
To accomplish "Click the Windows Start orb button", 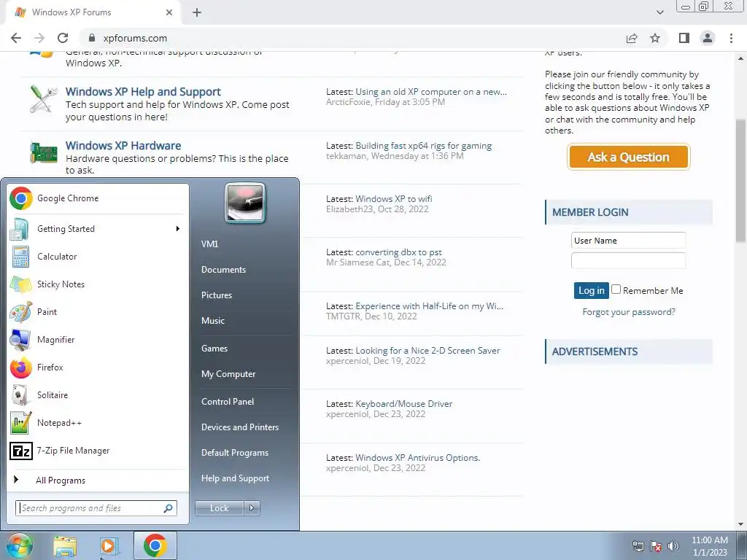I will coord(19,546).
